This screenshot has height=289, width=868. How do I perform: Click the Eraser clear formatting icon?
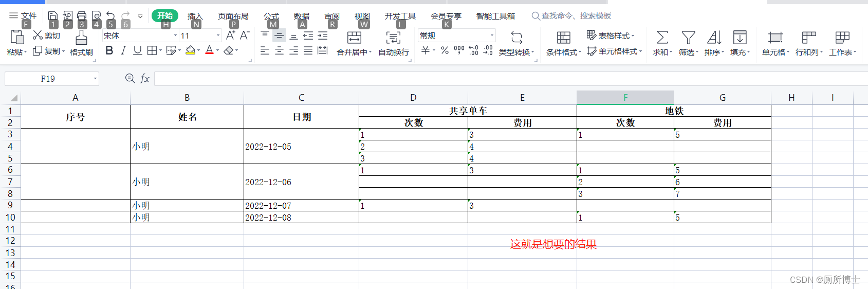point(229,50)
